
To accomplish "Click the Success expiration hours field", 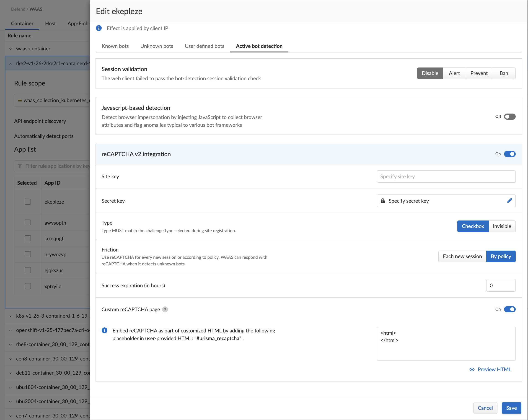I will [501, 285].
